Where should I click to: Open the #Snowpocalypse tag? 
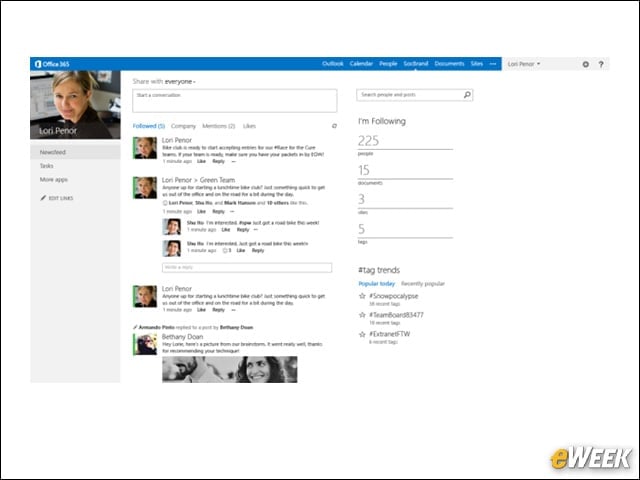393,296
